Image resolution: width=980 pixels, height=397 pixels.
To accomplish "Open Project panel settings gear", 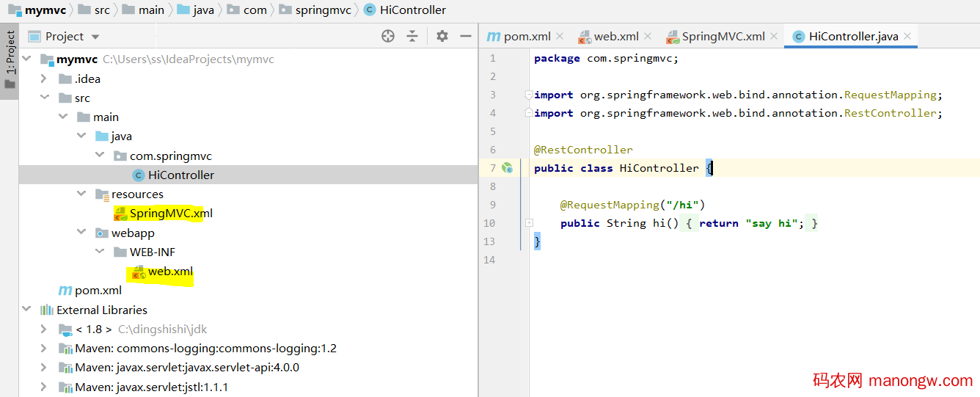I will click(x=442, y=36).
